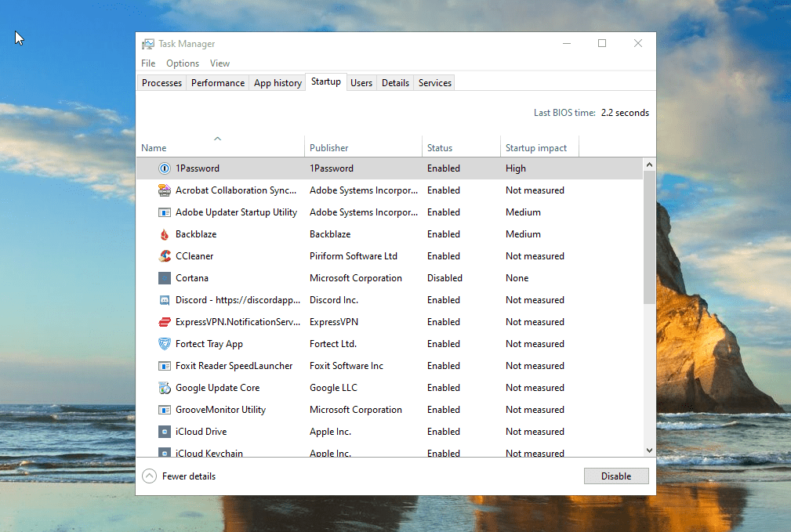Click the Task Manager title bar icon
The image size is (791, 532).
click(148, 44)
